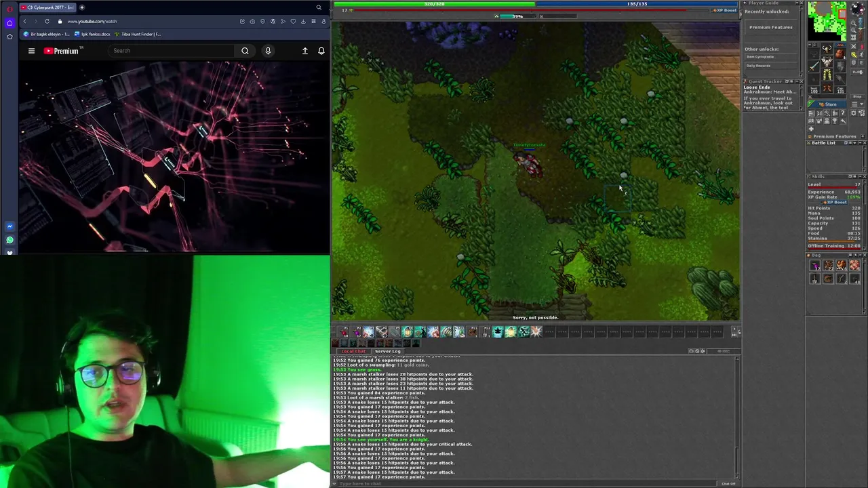868x488 pixels.
Task: Click the legs equipment slot
Action: tap(827, 75)
